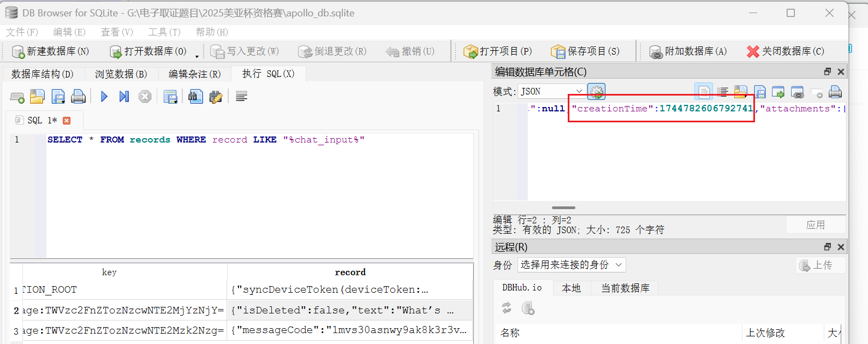The image size is (868, 344).
Task: Open the 打开数据库 dropdown arrow
Action: pyautogui.click(x=197, y=56)
